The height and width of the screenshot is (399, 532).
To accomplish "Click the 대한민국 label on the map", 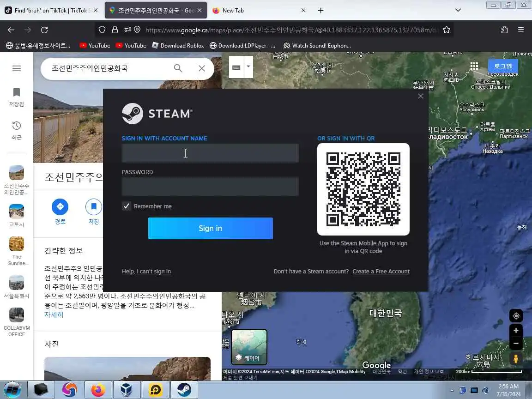I will pos(386,313).
